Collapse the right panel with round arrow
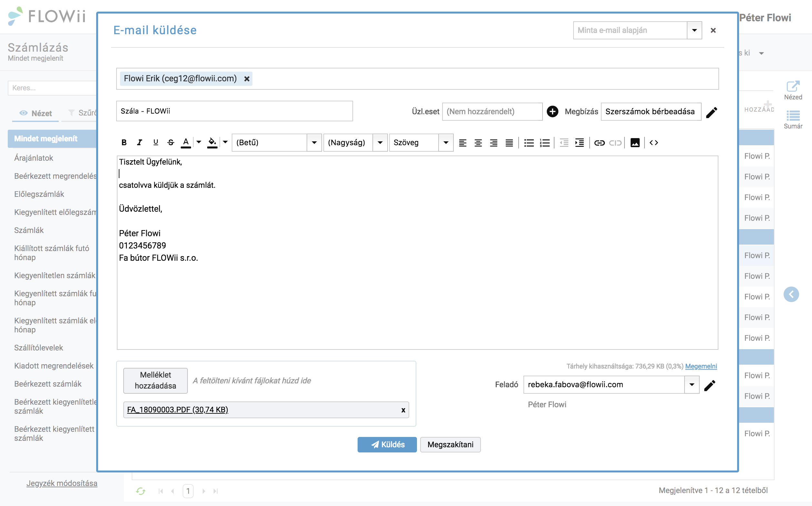 pos(791,295)
